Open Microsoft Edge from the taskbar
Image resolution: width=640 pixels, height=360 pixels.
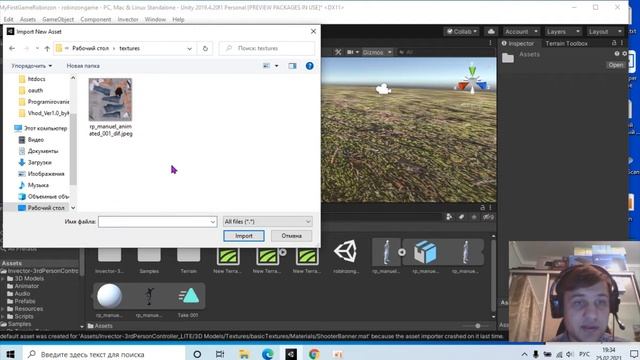click(x=268, y=354)
